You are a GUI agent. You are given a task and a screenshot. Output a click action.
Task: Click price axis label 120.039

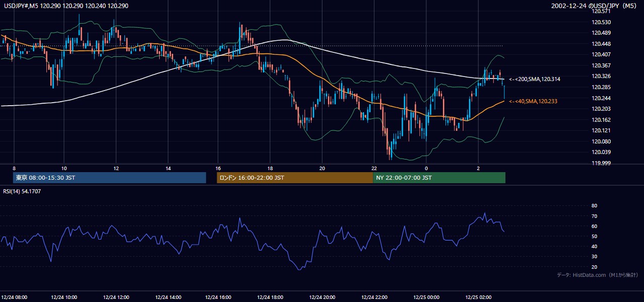pyautogui.click(x=602, y=152)
